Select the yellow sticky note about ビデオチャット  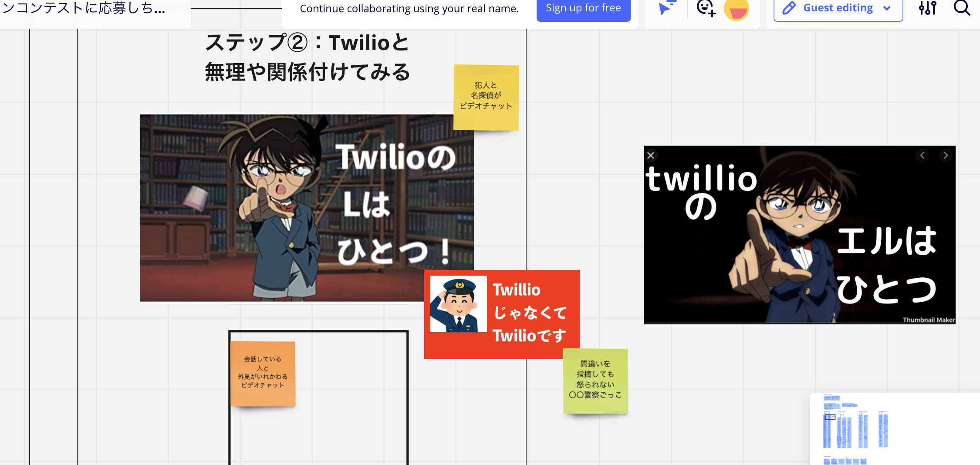486,97
